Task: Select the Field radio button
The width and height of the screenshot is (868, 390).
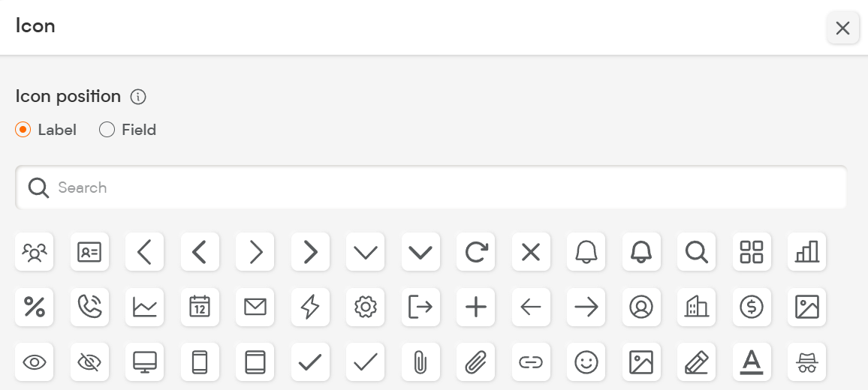Action: tap(107, 130)
